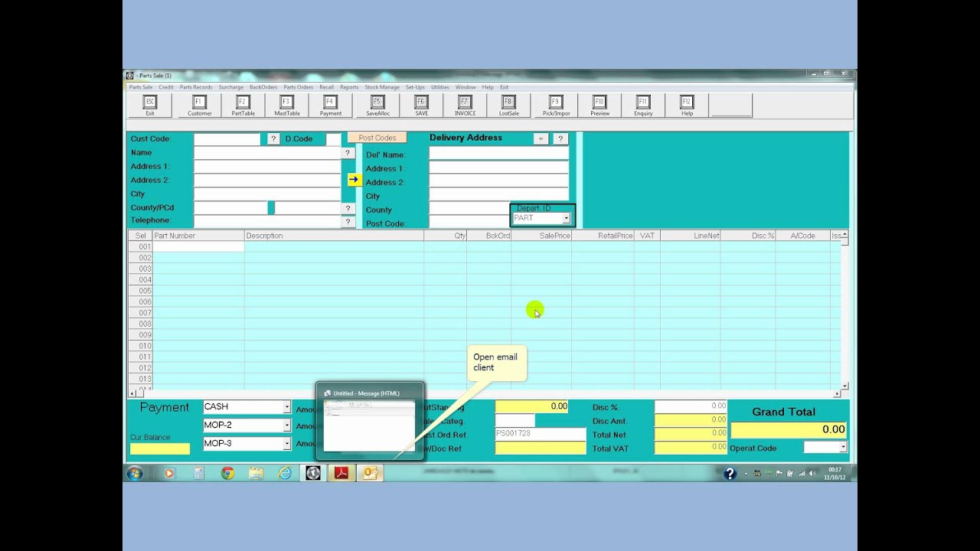The height and width of the screenshot is (551, 980).
Task: Open the F4 Payment tool
Action: [331, 106]
